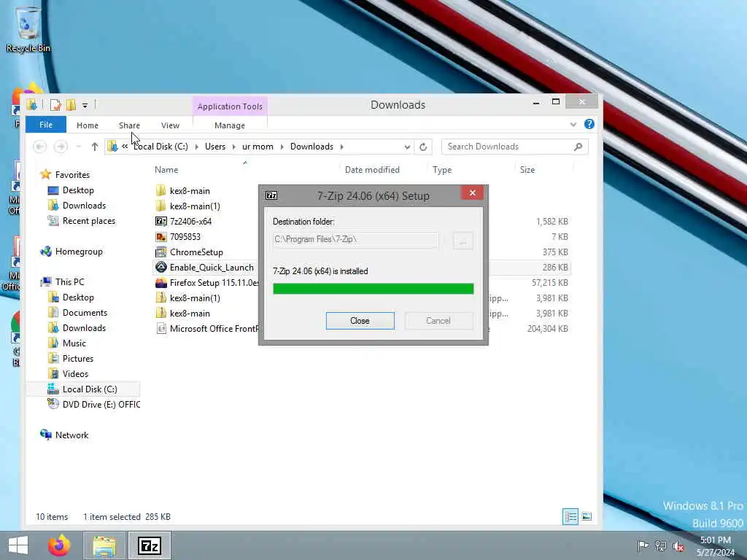The image size is (747, 560).
Task: Open Explorer Help with the question mark icon
Action: coord(589,124)
